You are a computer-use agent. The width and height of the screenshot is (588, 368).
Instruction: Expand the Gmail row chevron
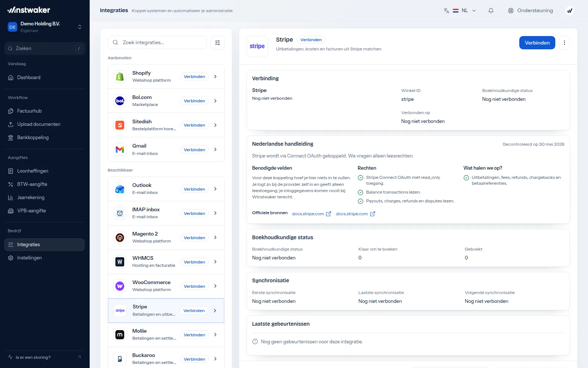tap(215, 149)
